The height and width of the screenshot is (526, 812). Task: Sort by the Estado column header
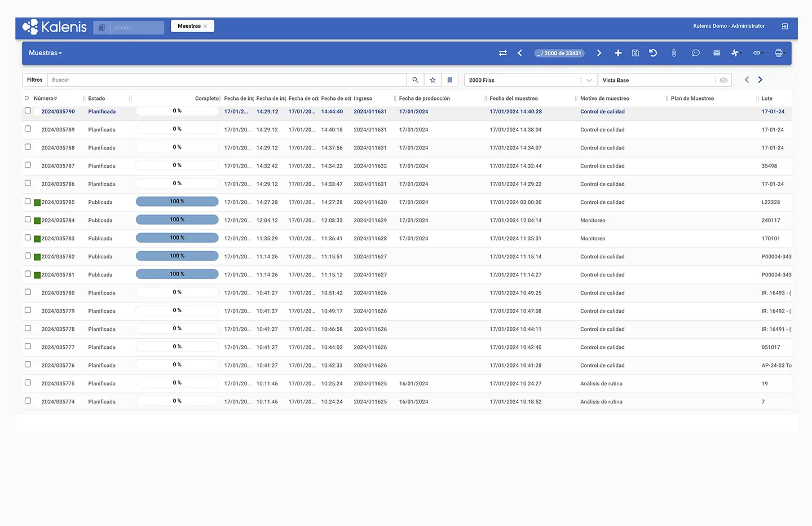click(96, 98)
